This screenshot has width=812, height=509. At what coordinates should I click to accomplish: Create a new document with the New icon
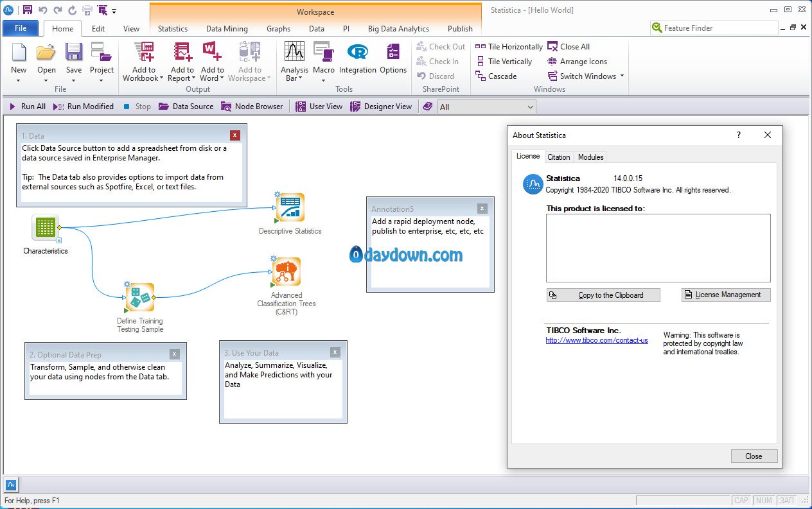point(19,53)
